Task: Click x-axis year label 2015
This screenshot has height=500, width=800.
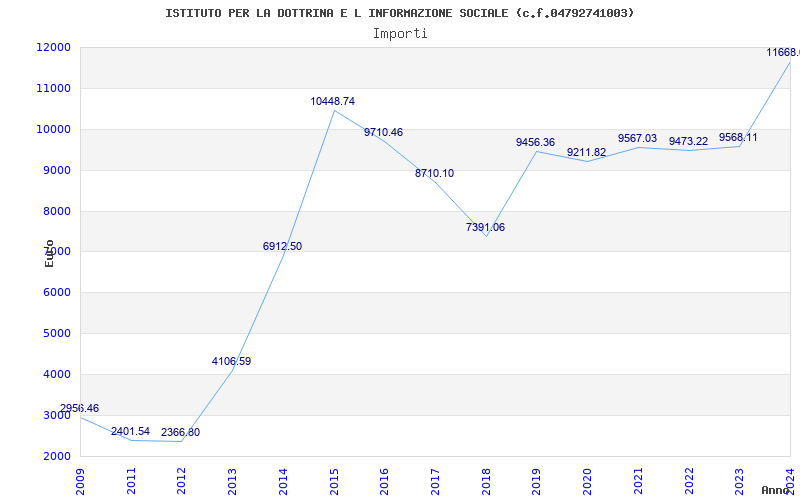Action: (x=334, y=481)
